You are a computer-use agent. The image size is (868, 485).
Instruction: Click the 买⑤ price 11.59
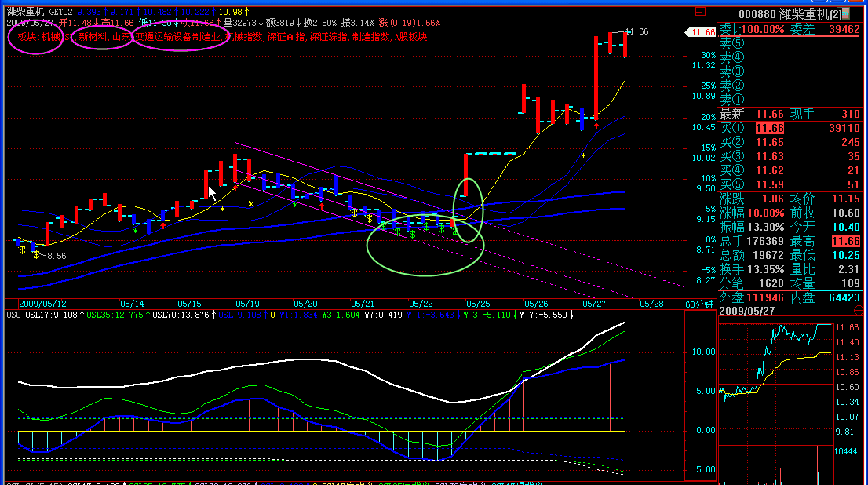[x=770, y=184]
